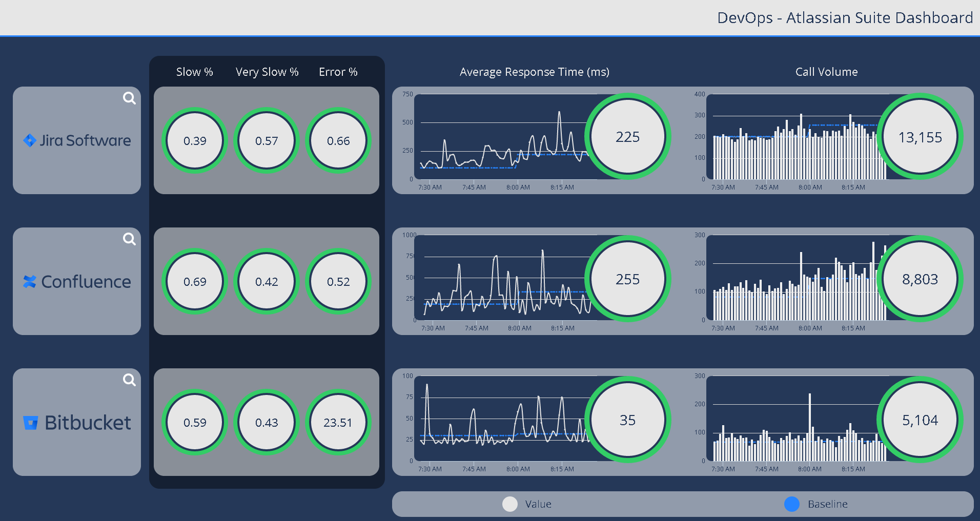The image size is (980, 521).
Task: Select Bitbucket Slow % gauge 0.59
Action: pyautogui.click(x=195, y=422)
